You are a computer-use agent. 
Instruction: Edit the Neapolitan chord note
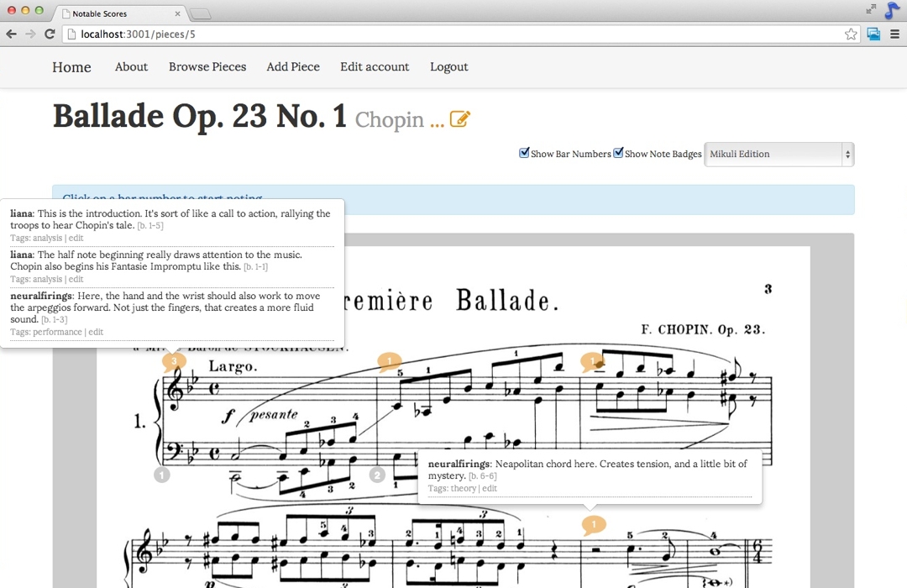click(490, 489)
